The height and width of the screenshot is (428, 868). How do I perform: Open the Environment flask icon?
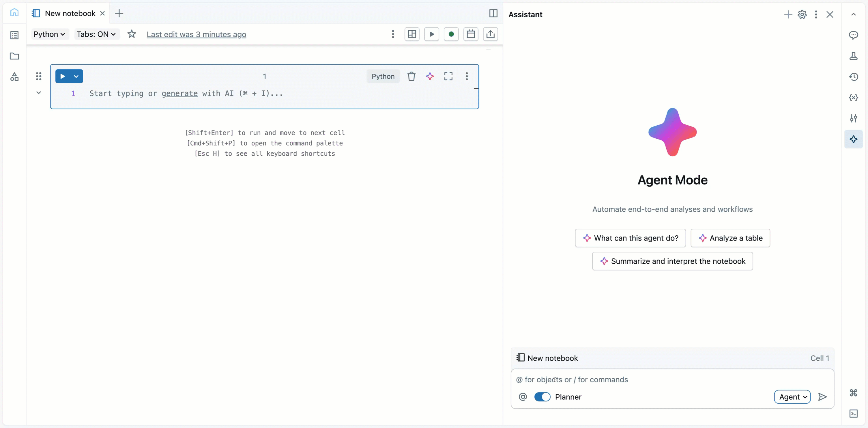point(854,56)
